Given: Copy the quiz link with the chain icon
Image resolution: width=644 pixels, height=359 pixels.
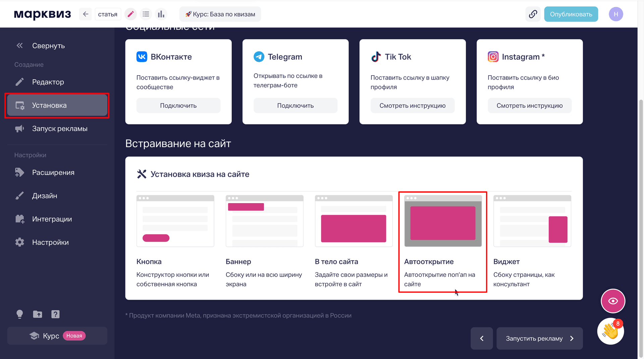Looking at the screenshot, I should (x=533, y=14).
